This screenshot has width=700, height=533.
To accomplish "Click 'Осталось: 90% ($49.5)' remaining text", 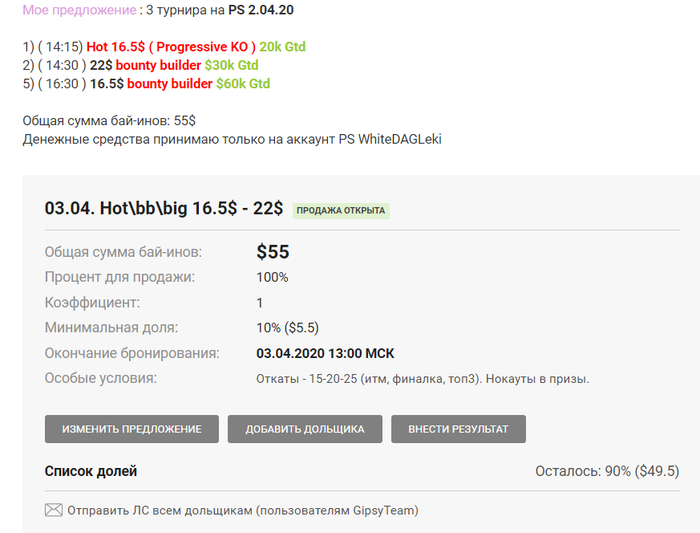I will [x=607, y=471].
